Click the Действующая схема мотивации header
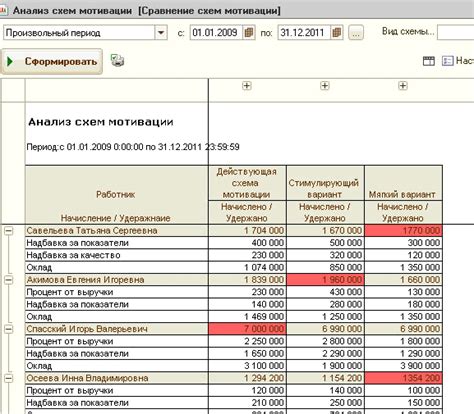The height and width of the screenshot is (414, 474). coord(247,183)
